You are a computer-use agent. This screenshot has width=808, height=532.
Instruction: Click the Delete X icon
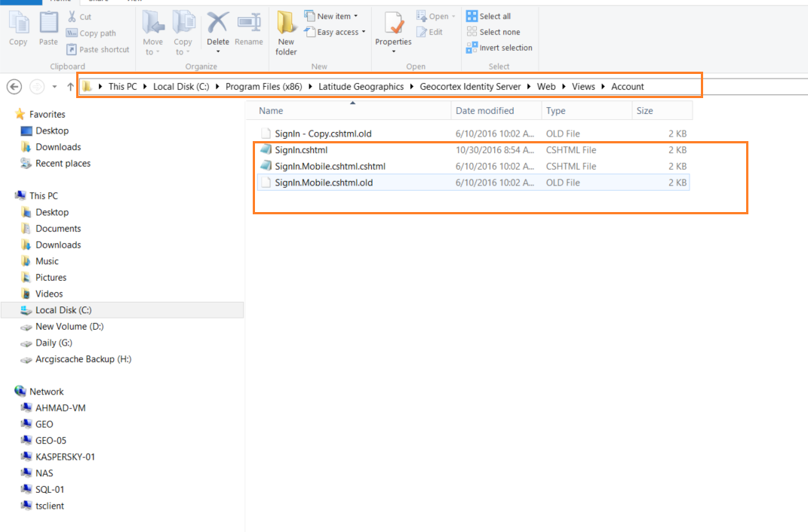tap(218, 23)
